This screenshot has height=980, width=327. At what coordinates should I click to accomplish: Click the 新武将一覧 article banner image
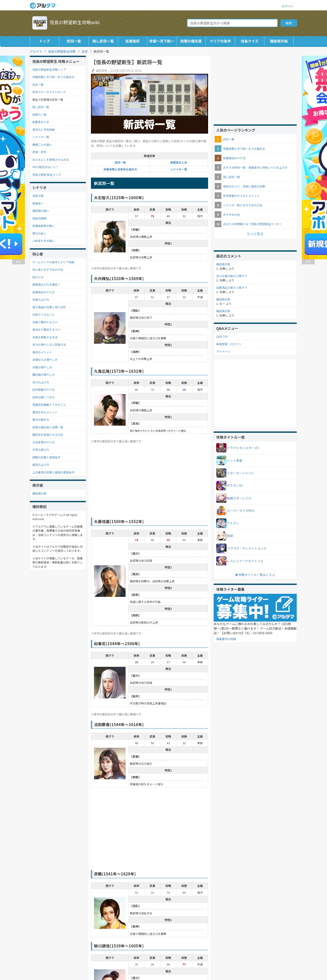tap(149, 104)
